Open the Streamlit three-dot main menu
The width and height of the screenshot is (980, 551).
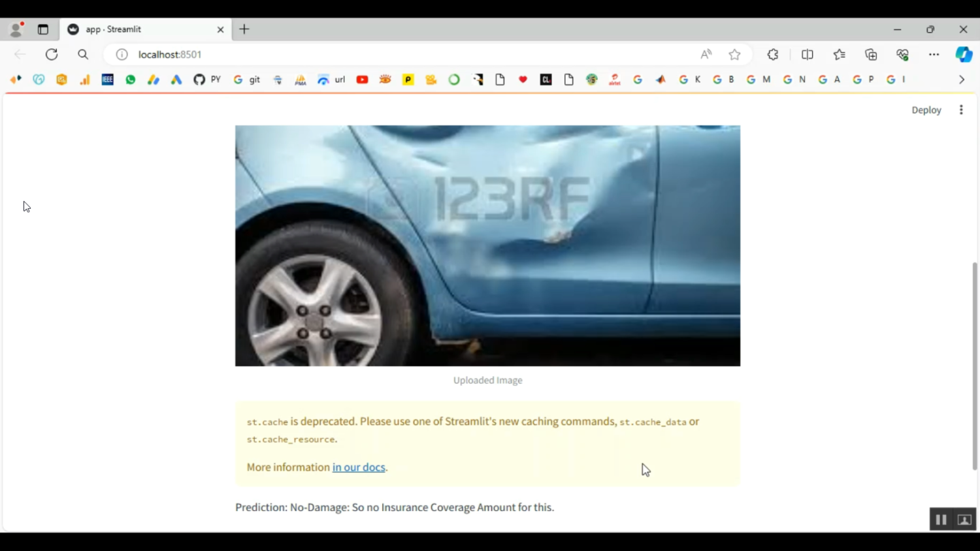[961, 110]
